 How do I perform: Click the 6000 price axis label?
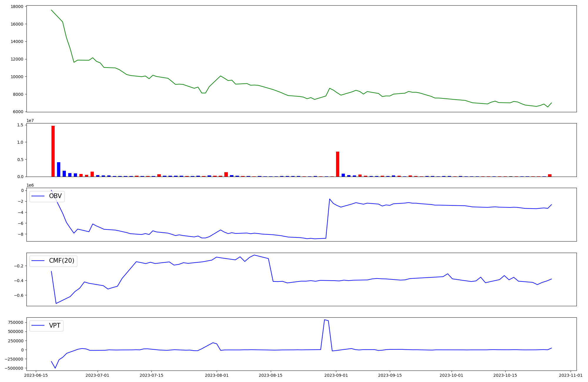[18, 112]
